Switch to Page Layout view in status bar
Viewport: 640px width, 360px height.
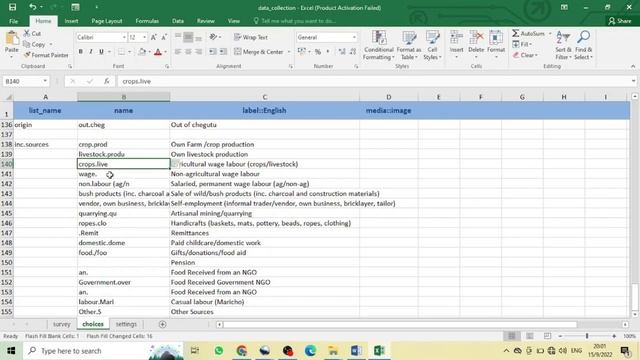pos(529,336)
